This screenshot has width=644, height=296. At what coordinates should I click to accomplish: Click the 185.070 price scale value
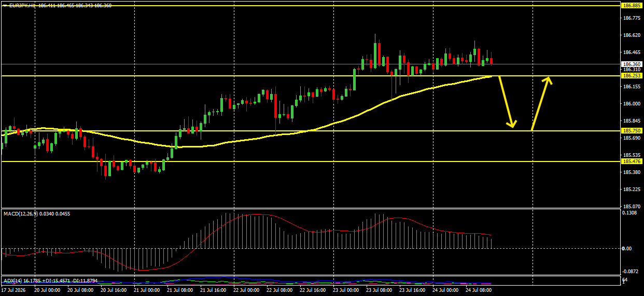point(631,207)
